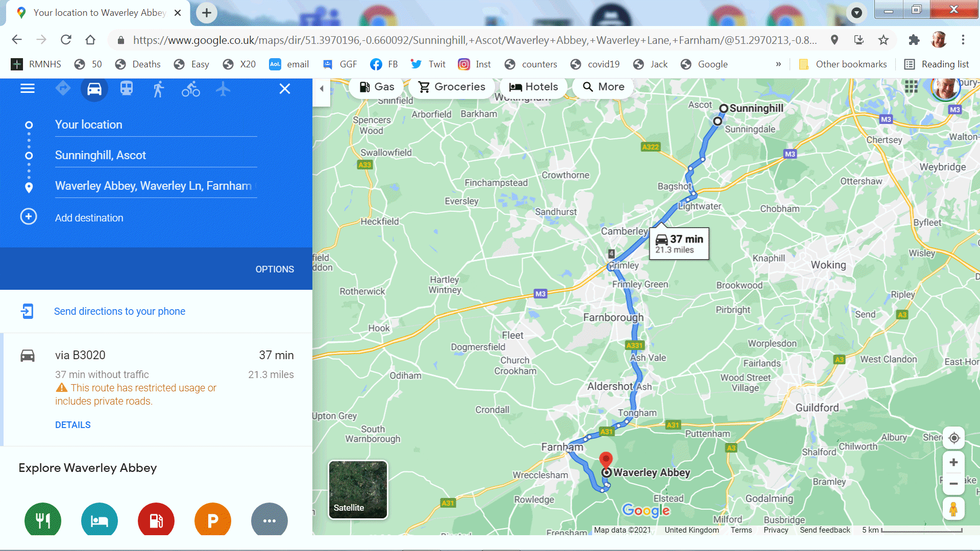Edit the Waverley Abbey destination field

click(x=156, y=186)
